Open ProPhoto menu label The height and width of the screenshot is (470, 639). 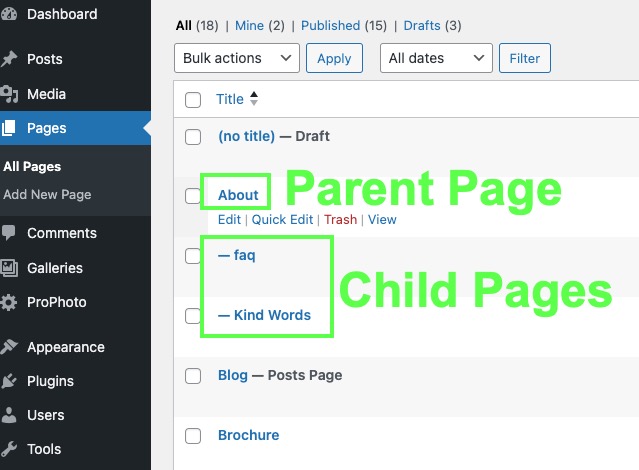[x=57, y=302]
